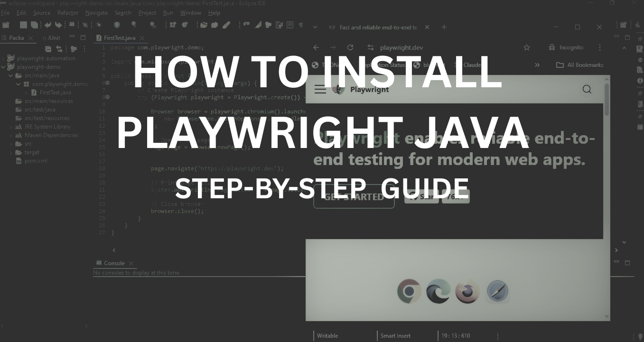Collapse the playwright-demo project
This screenshot has width=644, height=342.
coord(3,67)
